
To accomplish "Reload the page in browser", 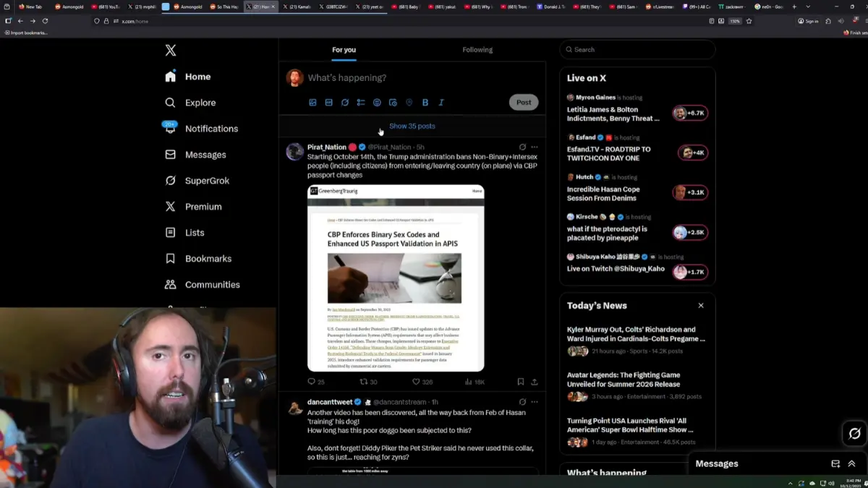I will click(x=45, y=21).
